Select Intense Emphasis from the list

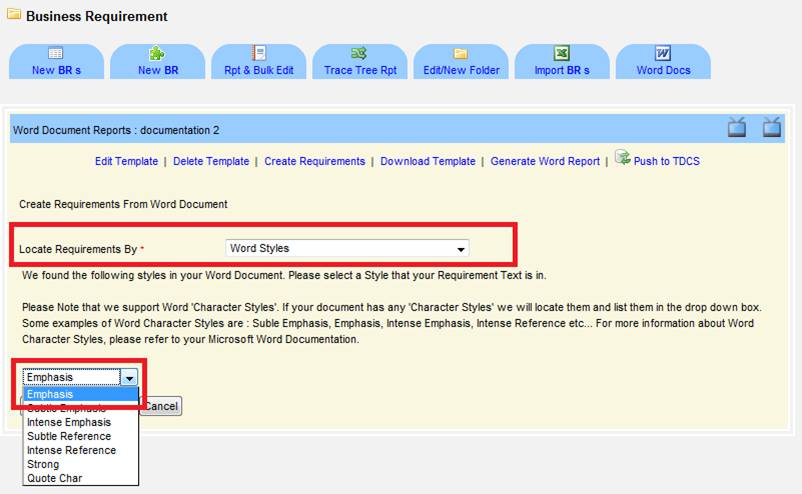[69, 422]
